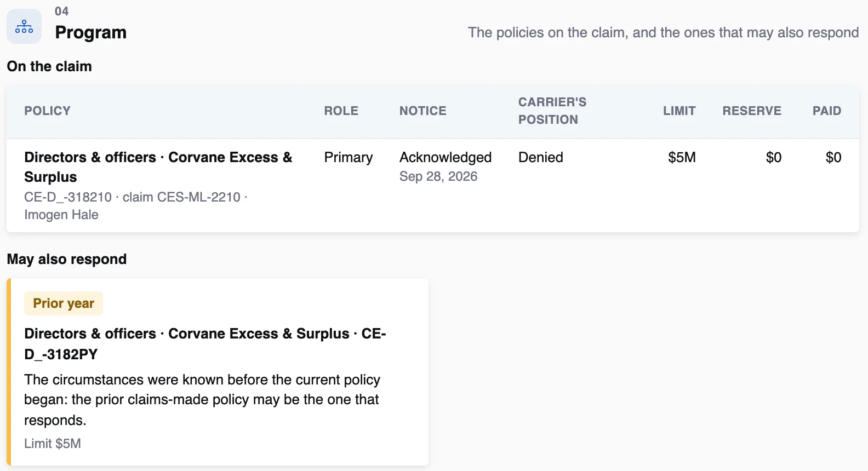Viewport: 868px width, 471px height.
Task: Click the Prior year badge
Action: click(64, 303)
